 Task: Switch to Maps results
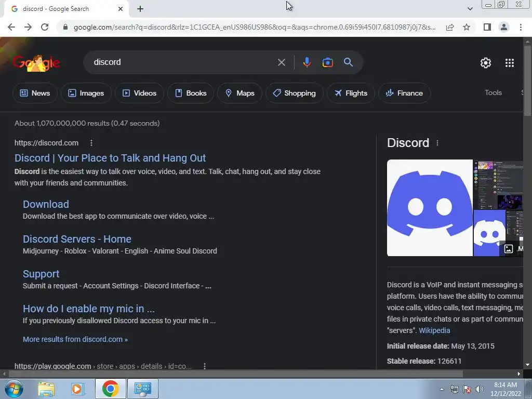[240, 93]
